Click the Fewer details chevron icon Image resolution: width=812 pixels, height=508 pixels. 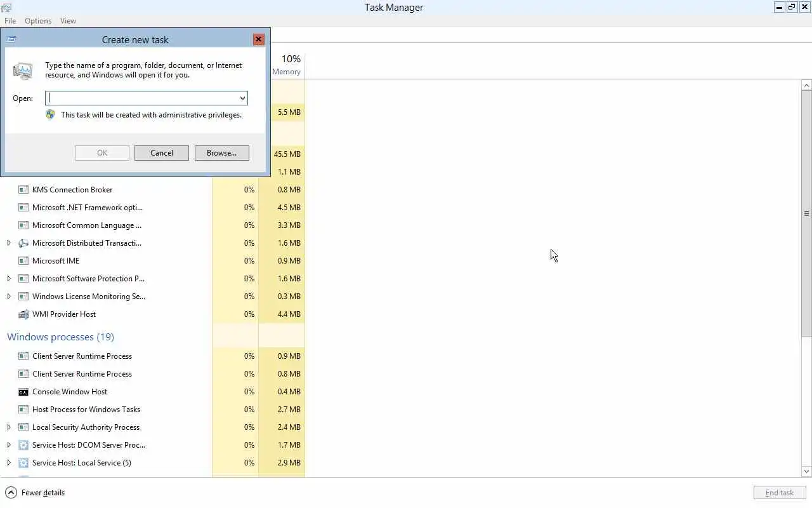[11, 493]
